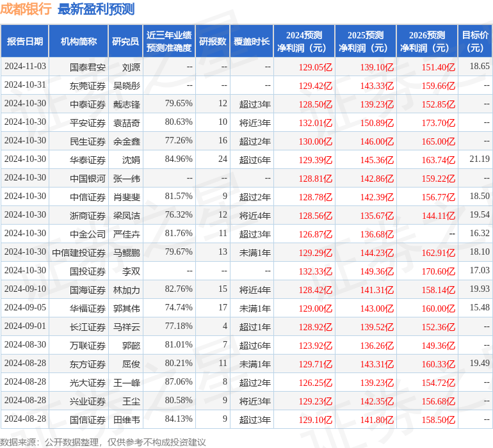Viewport: 493px width, 448px height.
Task: Select institution 中国银河
Action: [x=88, y=179]
